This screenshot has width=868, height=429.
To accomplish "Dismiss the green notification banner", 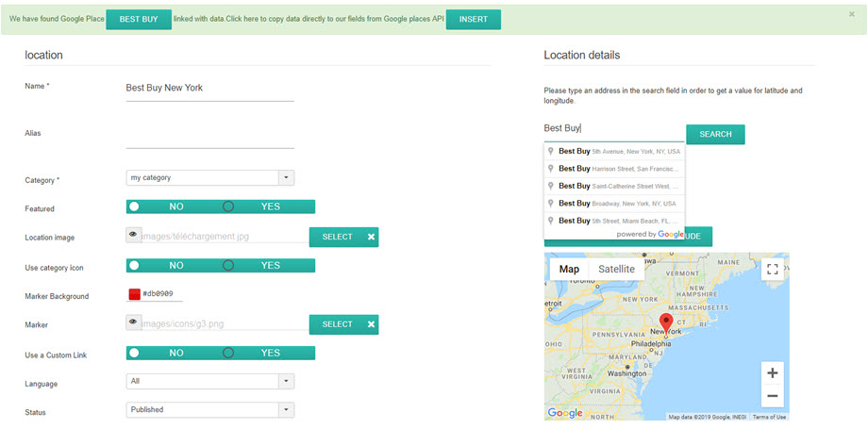I will [852, 15].
